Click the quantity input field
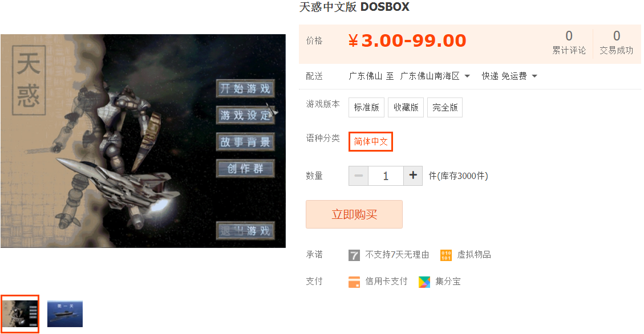This screenshot has width=644, height=334. pos(386,176)
